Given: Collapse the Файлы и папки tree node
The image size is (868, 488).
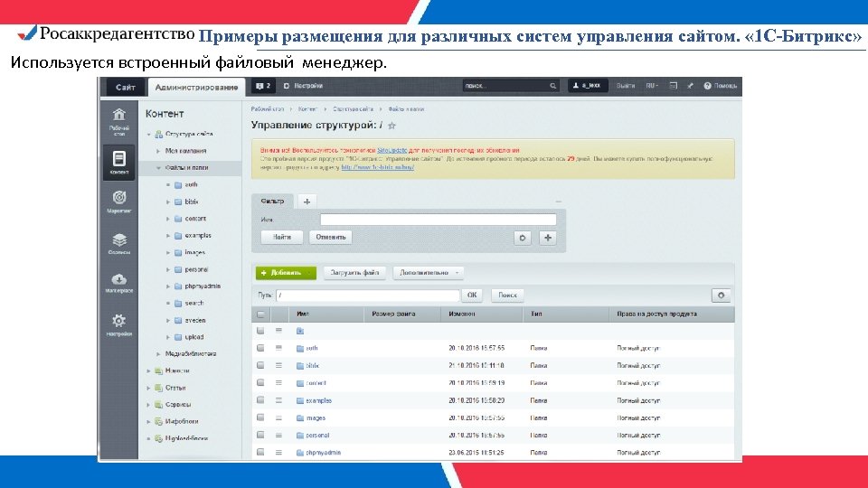Looking at the screenshot, I should tap(158, 168).
